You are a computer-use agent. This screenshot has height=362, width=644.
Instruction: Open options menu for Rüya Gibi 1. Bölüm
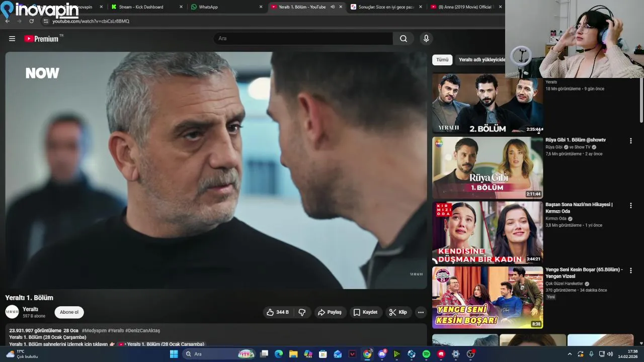pyautogui.click(x=630, y=141)
